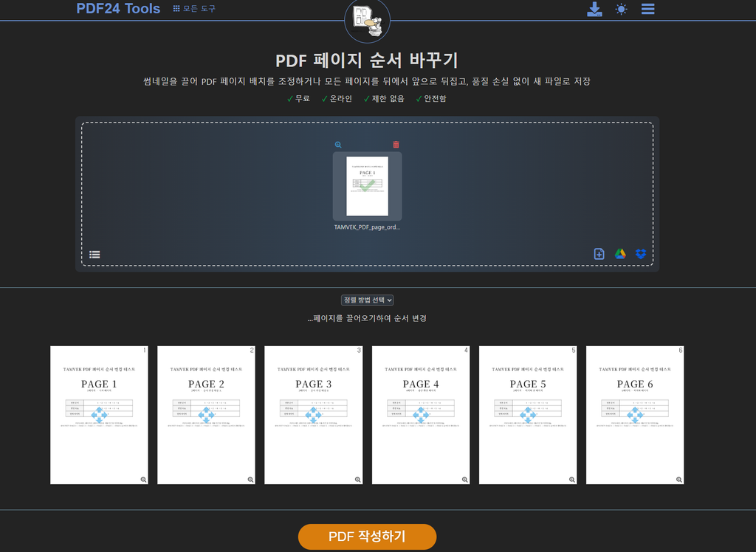Zoom into PAGE 6 with its magnifier

coord(679,480)
